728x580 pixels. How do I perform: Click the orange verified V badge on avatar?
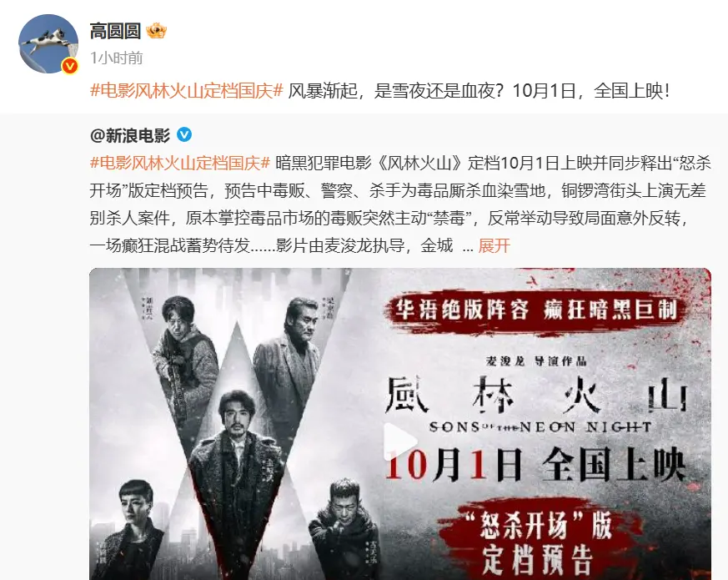point(70,66)
